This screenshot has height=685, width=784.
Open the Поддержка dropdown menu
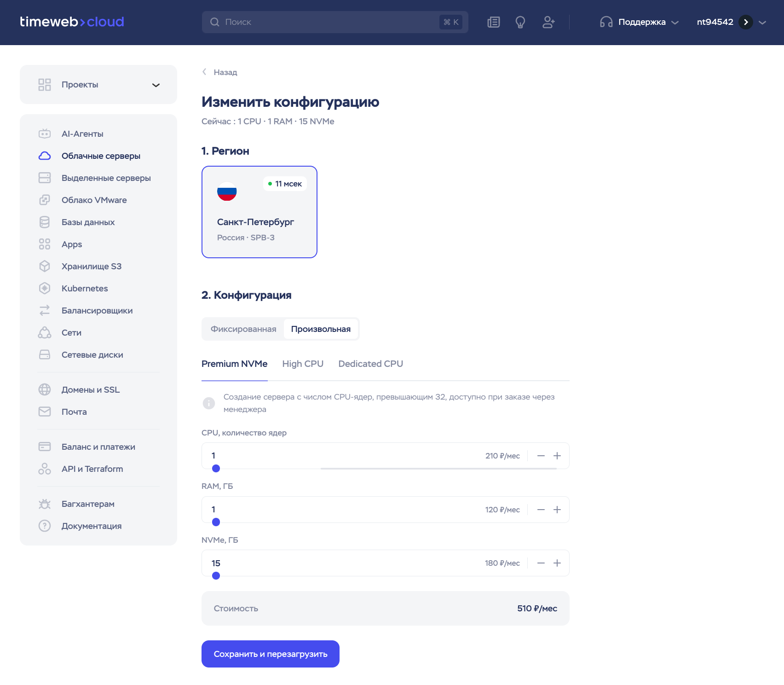click(x=640, y=22)
